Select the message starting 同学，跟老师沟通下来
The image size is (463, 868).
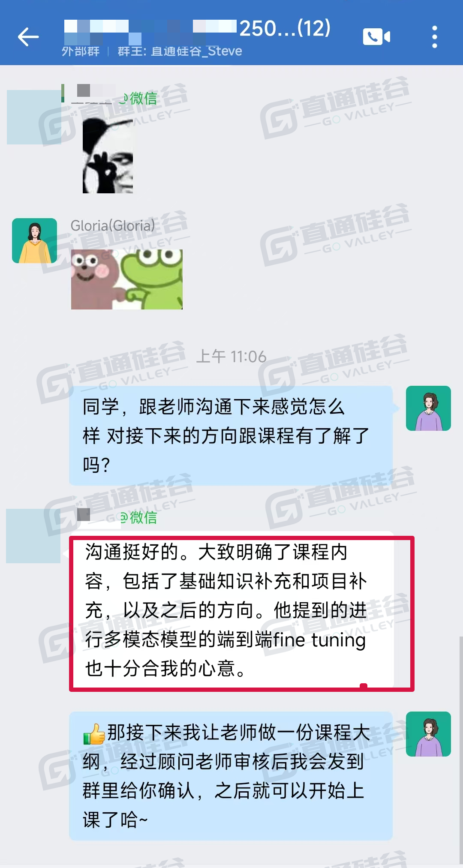[x=231, y=436]
